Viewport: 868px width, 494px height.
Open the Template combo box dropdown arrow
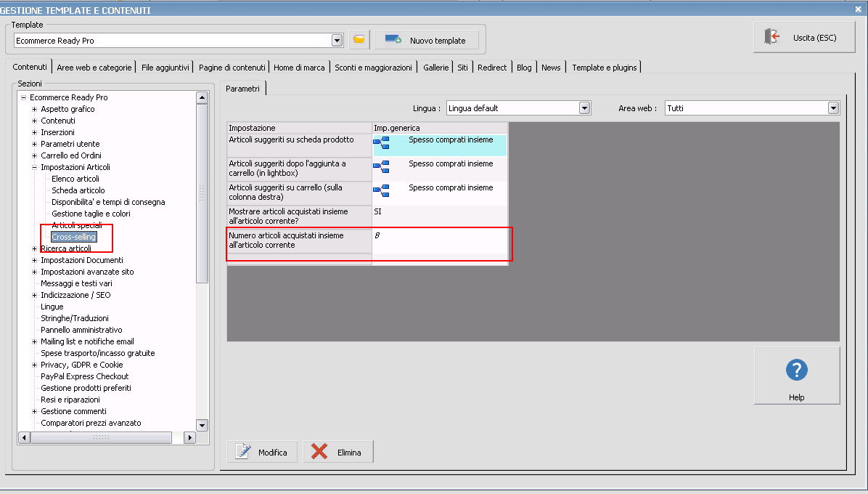tap(337, 41)
